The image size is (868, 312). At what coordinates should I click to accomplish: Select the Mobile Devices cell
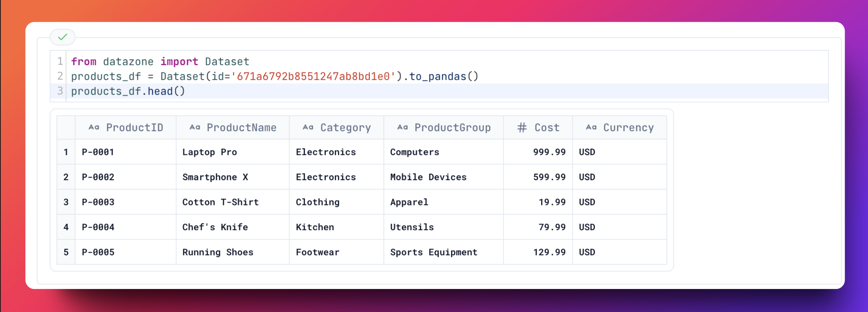click(x=444, y=177)
